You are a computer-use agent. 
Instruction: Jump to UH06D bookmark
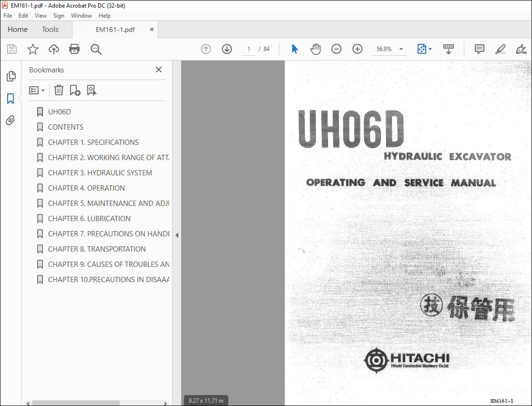click(x=60, y=112)
